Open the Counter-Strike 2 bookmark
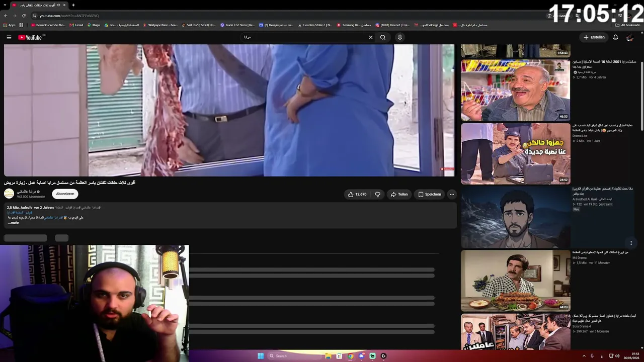 [x=315, y=25]
